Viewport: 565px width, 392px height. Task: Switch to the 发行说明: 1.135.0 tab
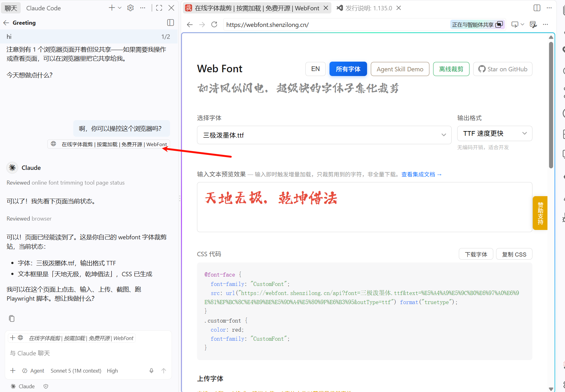pos(368,8)
